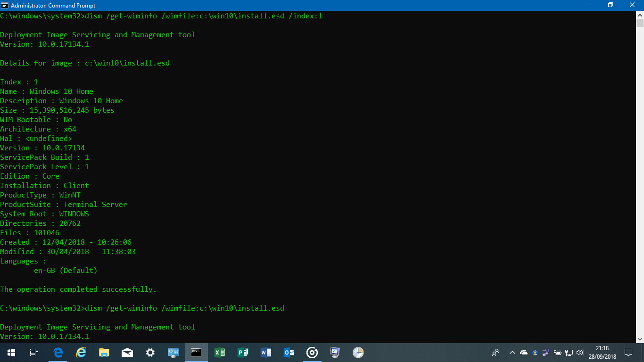Click the 'Version : 10.0.17134' line

(x=42, y=148)
